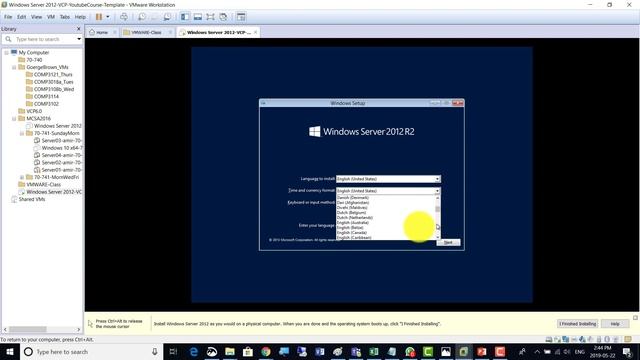640x360 pixels.
Task: Open the Edit menu
Action: coord(22,17)
